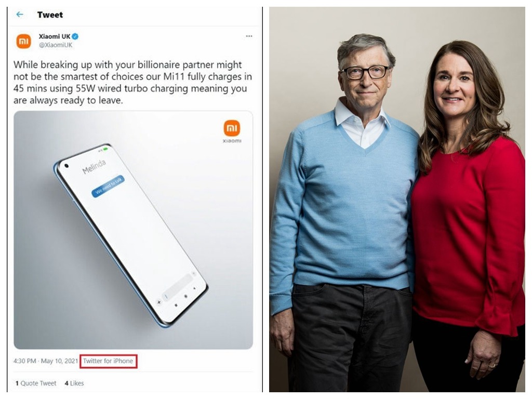Open the three-dot more options menu
The height and width of the screenshot is (399, 532).
click(x=249, y=36)
